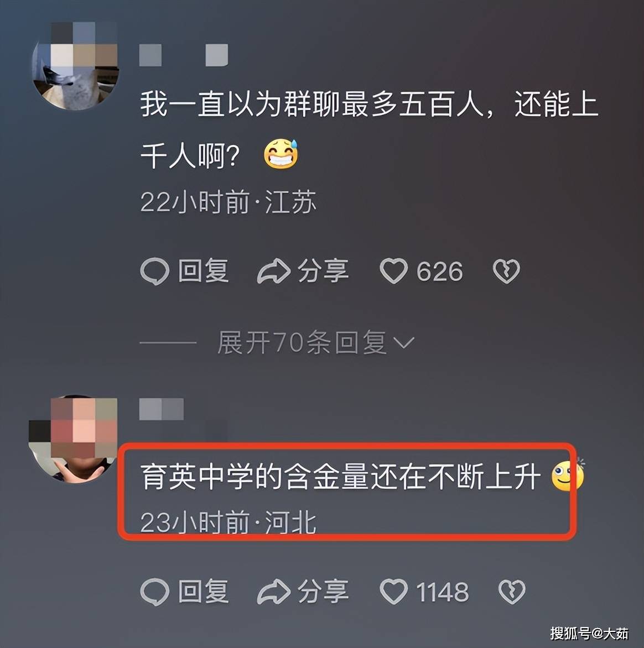Open the first commenter's avatar
644x648 pixels.
(75, 66)
